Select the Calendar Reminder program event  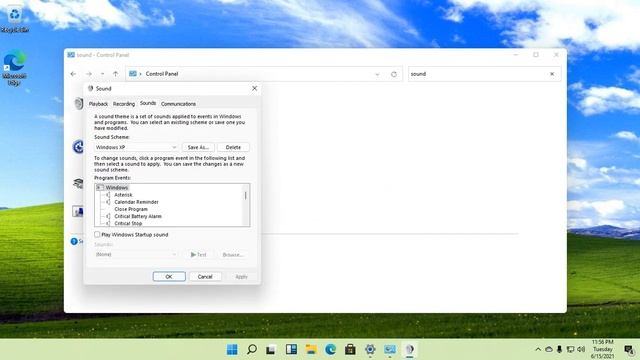point(136,202)
